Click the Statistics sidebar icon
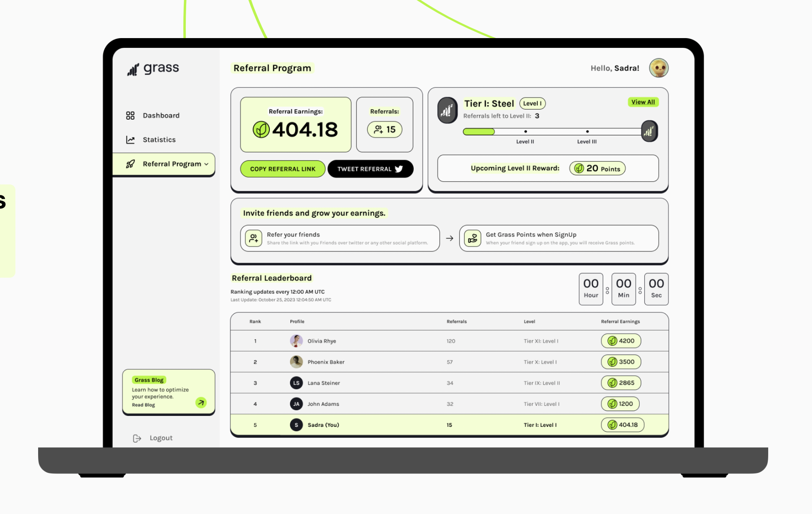This screenshot has height=514, width=812. click(x=130, y=139)
